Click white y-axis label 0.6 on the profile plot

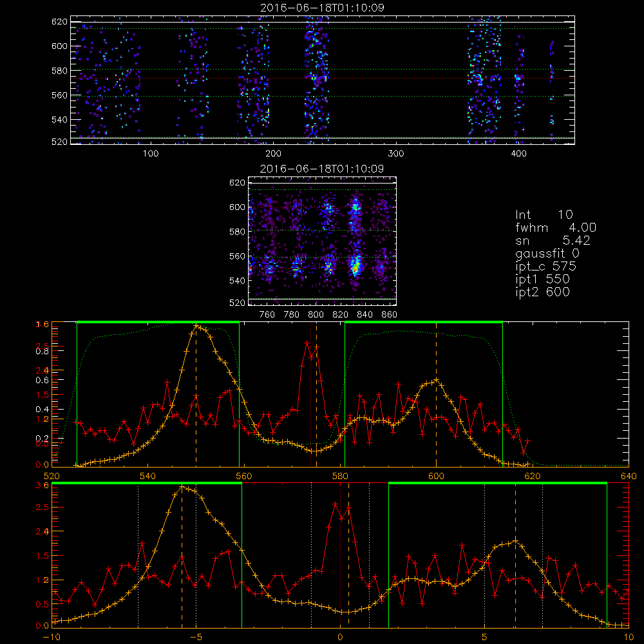click(x=43, y=381)
